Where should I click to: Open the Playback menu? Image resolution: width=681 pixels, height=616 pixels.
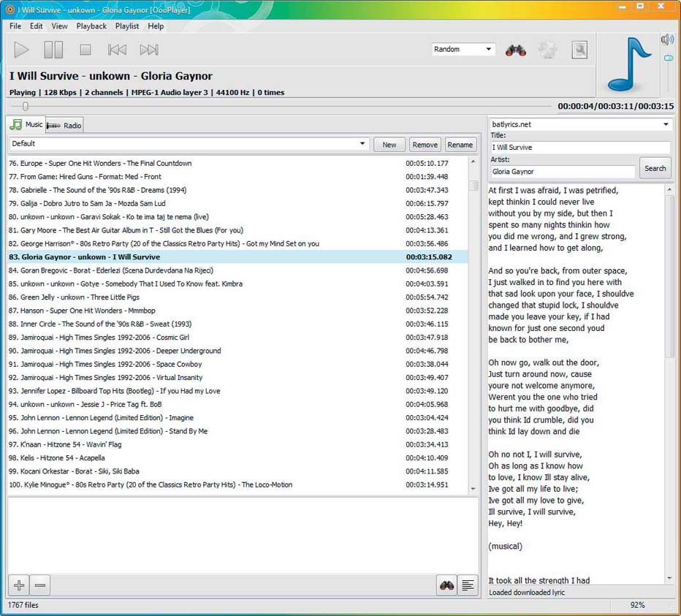click(91, 26)
